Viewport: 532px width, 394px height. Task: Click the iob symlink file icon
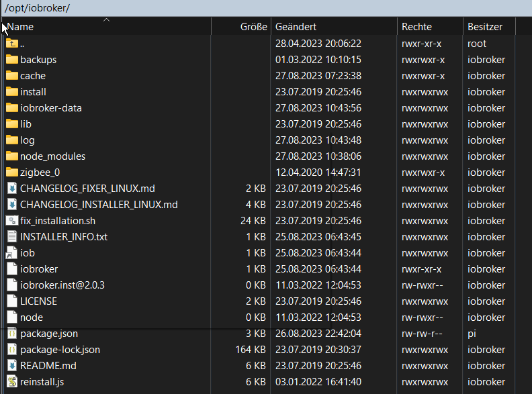click(x=12, y=253)
